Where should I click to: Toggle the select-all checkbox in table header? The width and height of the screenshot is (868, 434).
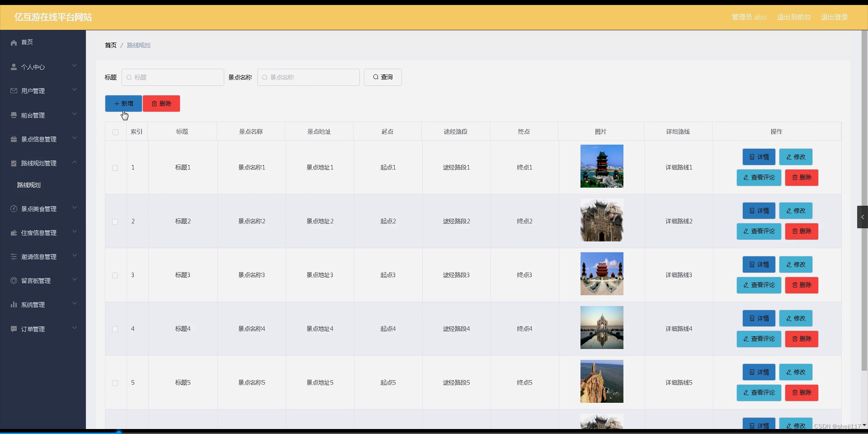pyautogui.click(x=115, y=132)
